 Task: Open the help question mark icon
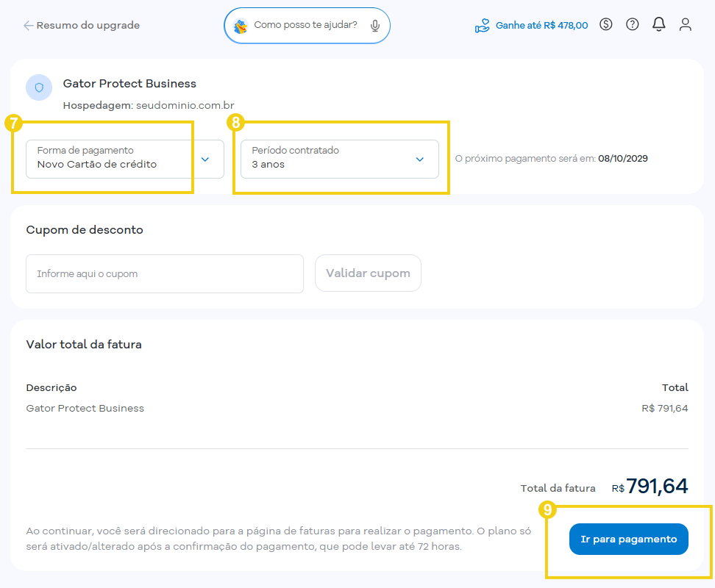point(632,24)
